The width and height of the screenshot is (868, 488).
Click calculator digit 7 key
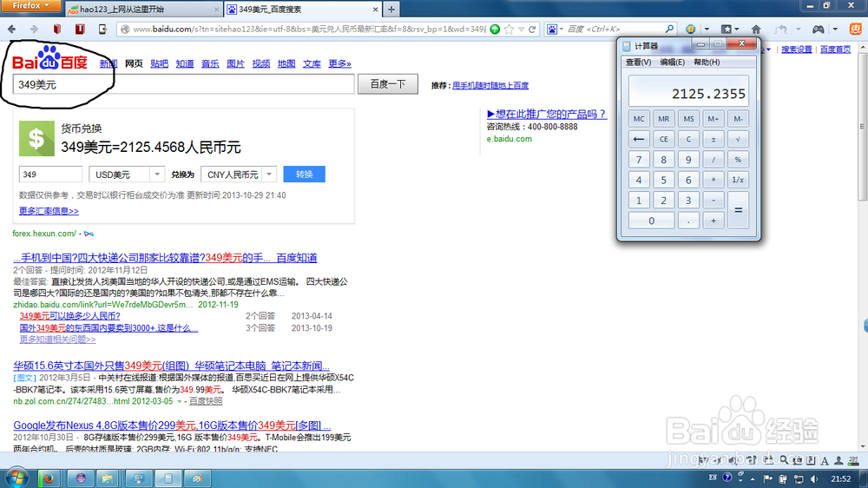[x=639, y=160]
